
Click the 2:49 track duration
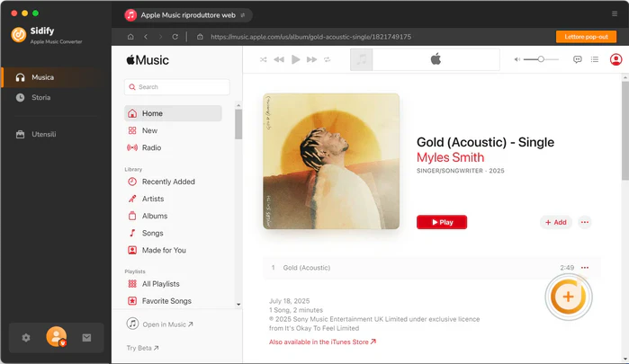point(567,268)
